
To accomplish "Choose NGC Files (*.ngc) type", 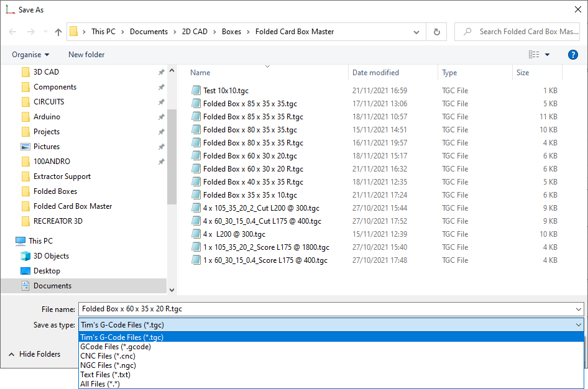I will click(x=331, y=365).
